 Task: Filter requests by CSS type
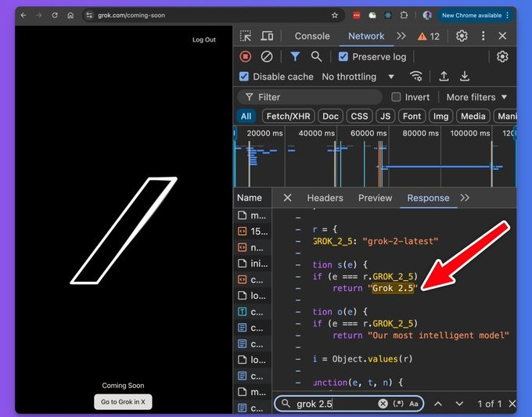pyautogui.click(x=359, y=117)
